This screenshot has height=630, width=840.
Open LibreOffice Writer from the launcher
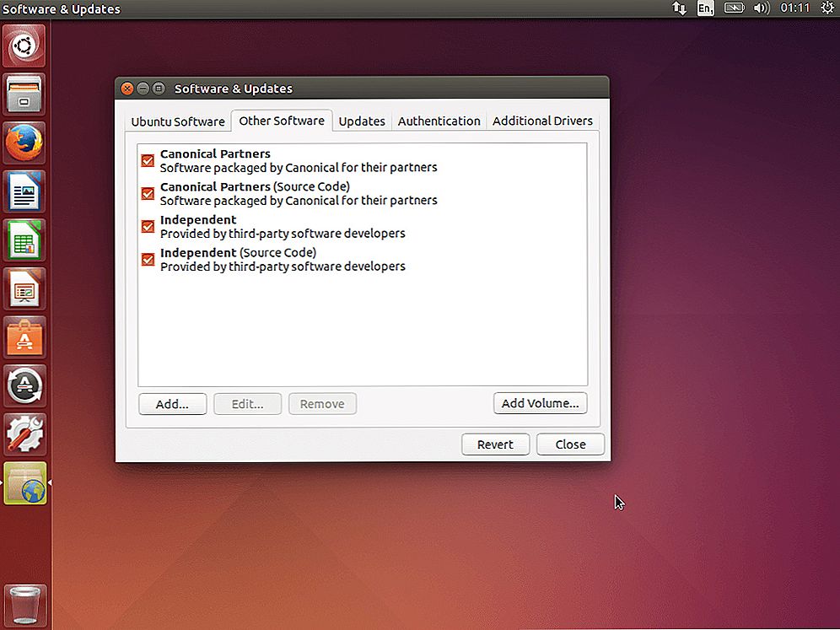click(x=24, y=191)
